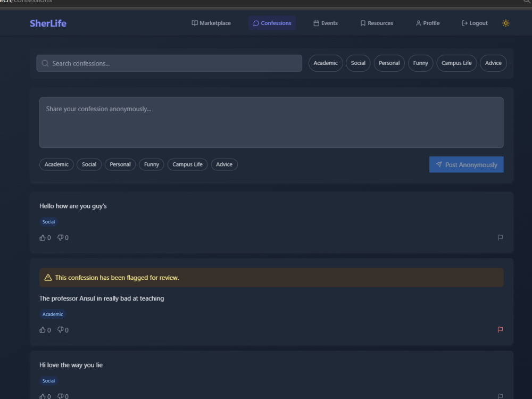This screenshot has width=532, height=399.
Task: Select text 'Hello how are you guy's'
Action: (73, 206)
